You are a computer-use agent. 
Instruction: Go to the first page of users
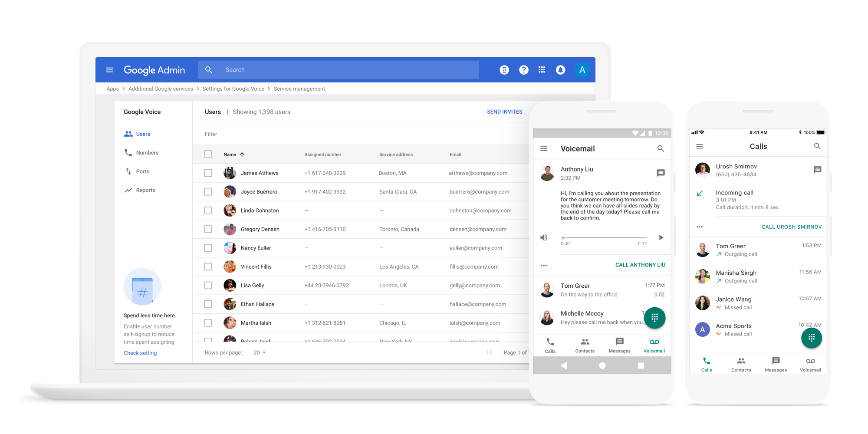click(x=490, y=352)
